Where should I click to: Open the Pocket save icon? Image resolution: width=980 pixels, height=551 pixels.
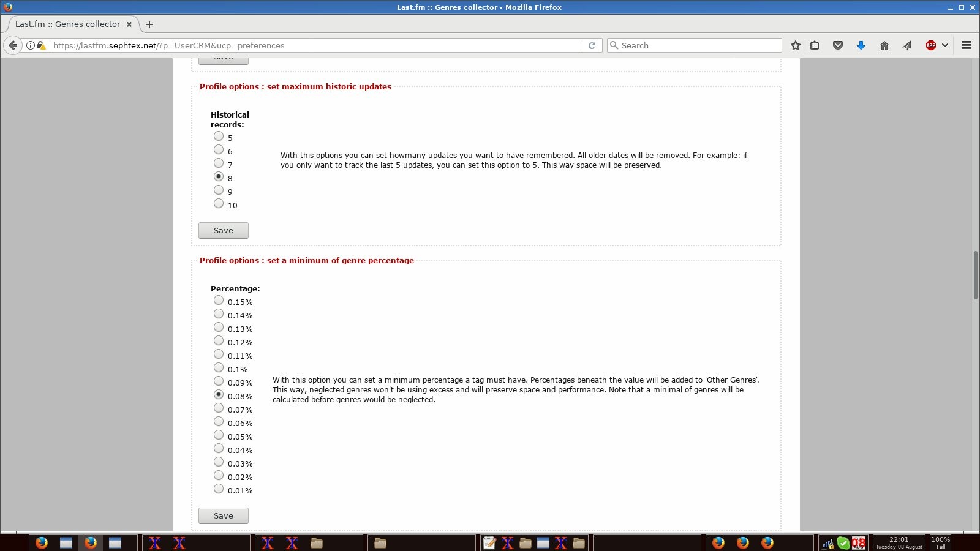coord(838,45)
